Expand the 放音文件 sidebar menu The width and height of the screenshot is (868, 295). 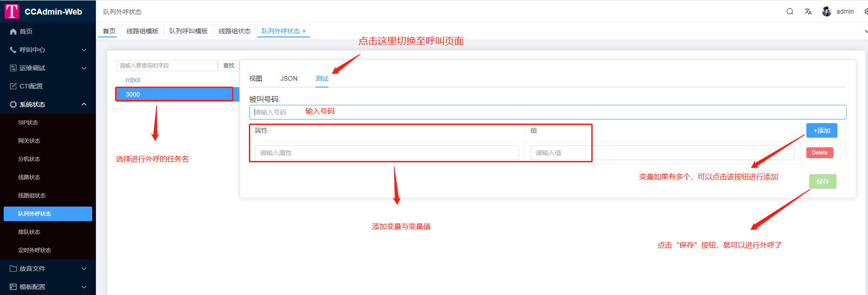(x=48, y=269)
